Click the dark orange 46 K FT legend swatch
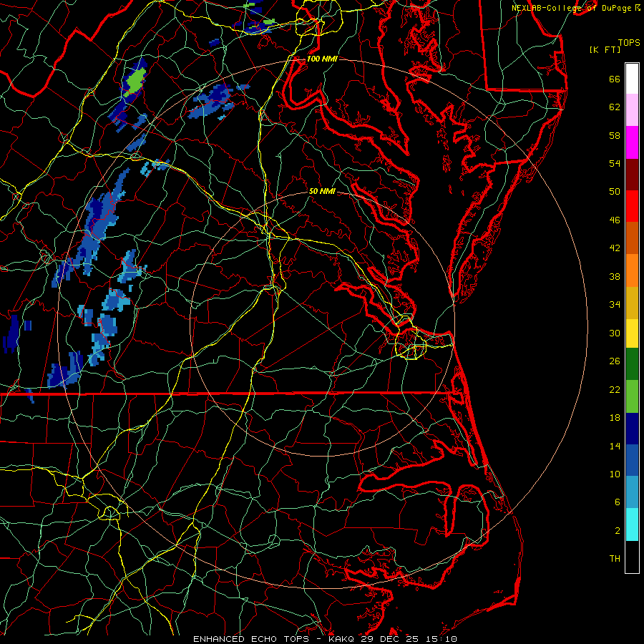The height and width of the screenshot is (644, 644). tap(632, 238)
